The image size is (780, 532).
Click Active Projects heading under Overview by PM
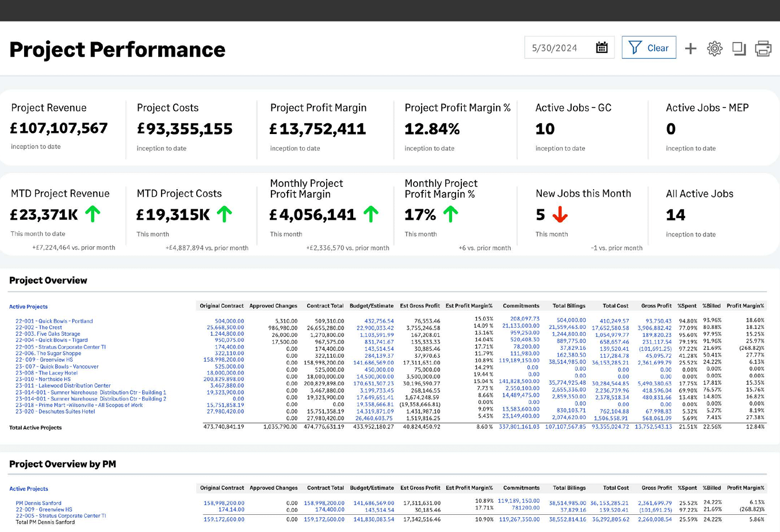(29, 489)
